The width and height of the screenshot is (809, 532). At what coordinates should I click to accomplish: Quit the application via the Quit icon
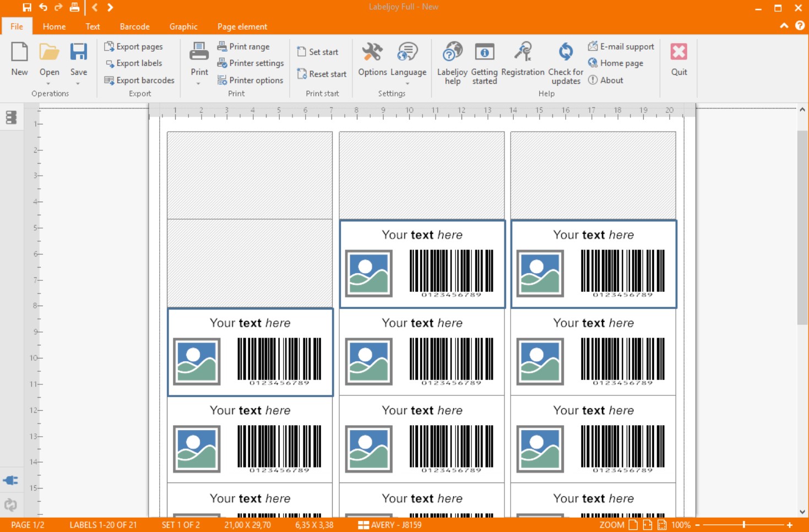tap(679, 52)
